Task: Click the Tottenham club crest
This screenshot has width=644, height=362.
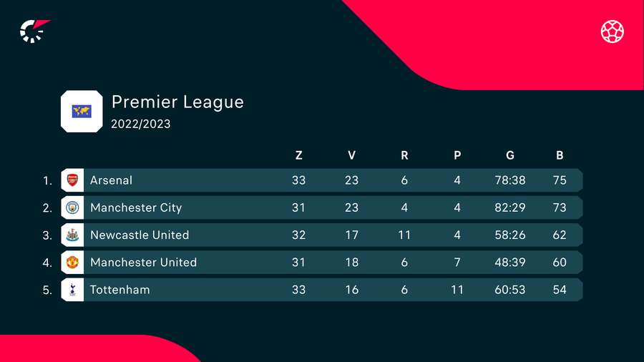Action: 72,290
